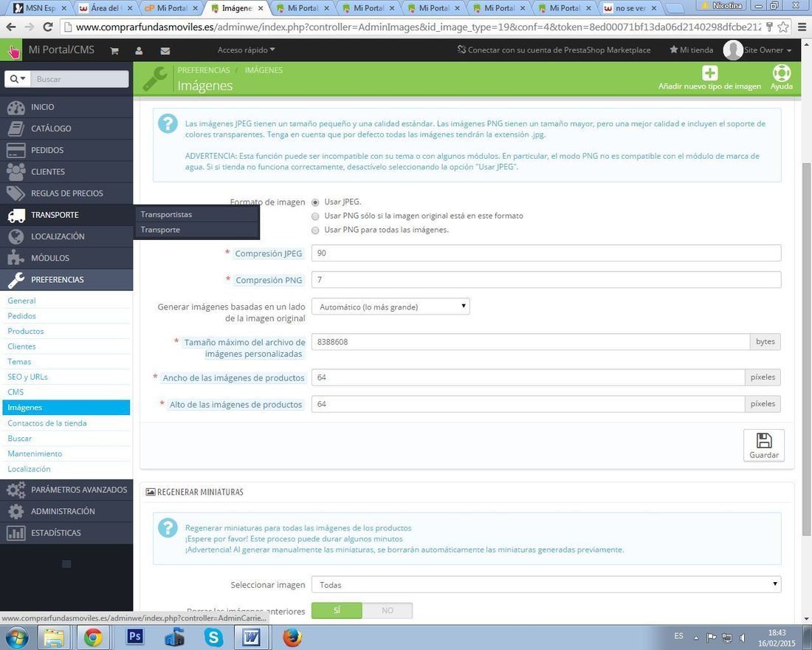Reload the page with the browser refresh icon

(x=48, y=27)
